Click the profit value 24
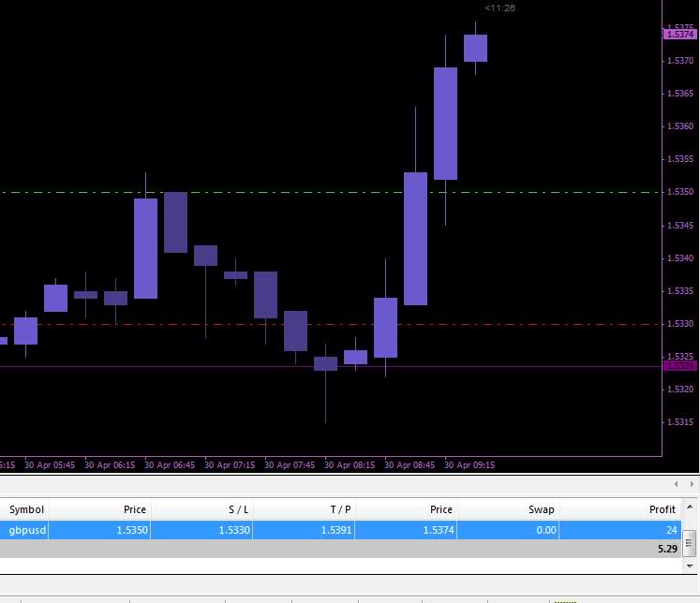 tap(672, 530)
